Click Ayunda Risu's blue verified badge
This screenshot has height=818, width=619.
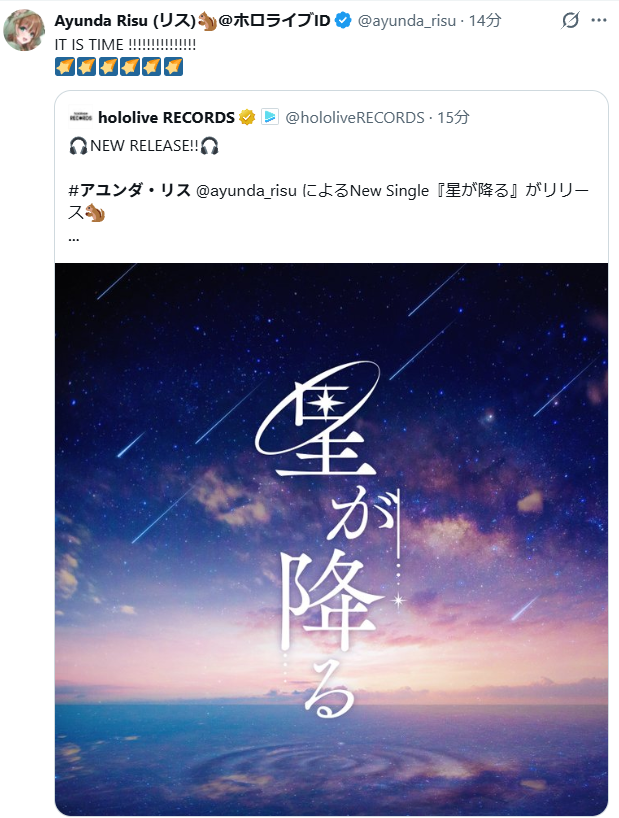343,20
